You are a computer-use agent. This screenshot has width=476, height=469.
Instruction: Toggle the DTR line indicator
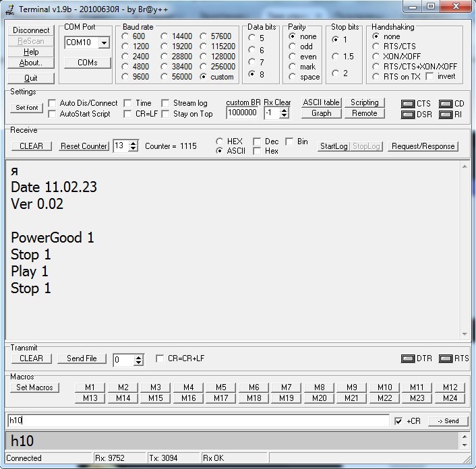click(408, 358)
